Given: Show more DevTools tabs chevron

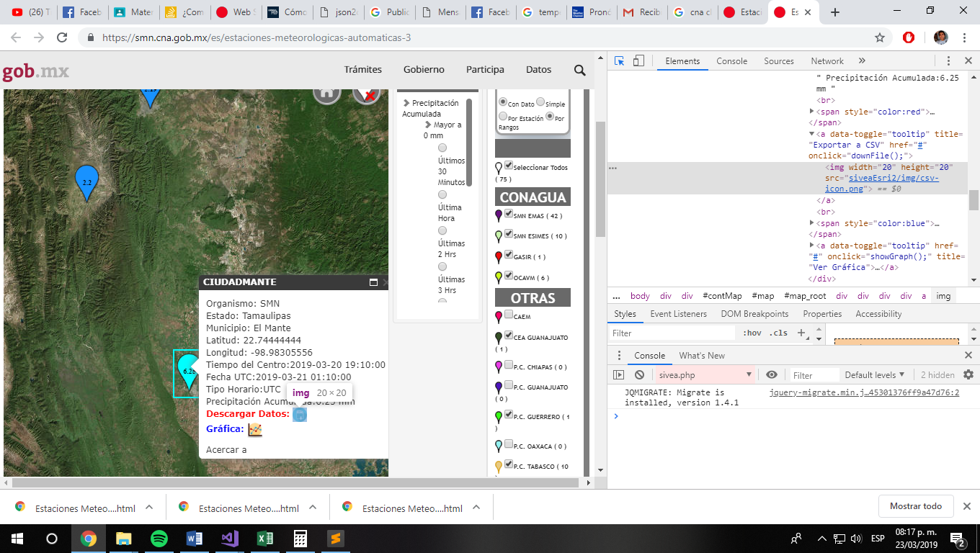Looking at the screenshot, I should click(862, 61).
